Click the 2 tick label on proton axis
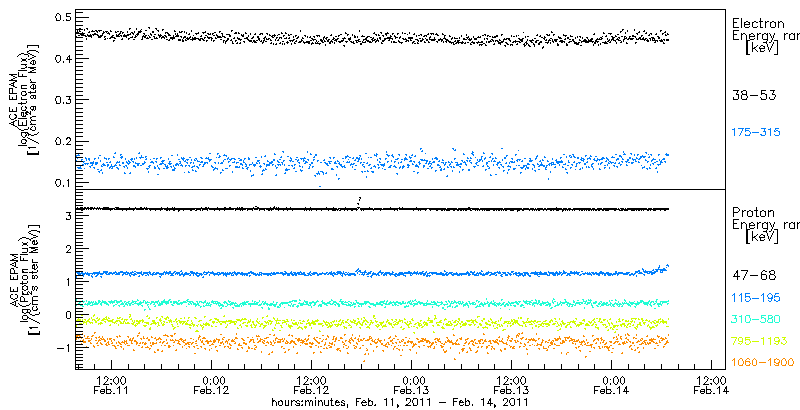The width and height of the screenshot is (800, 410). pos(66,249)
